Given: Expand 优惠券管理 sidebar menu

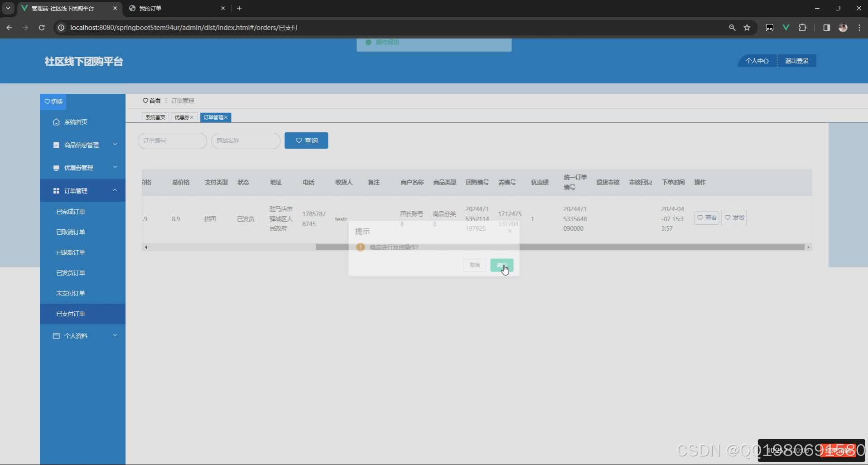Looking at the screenshot, I should pyautogui.click(x=82, y=168).
